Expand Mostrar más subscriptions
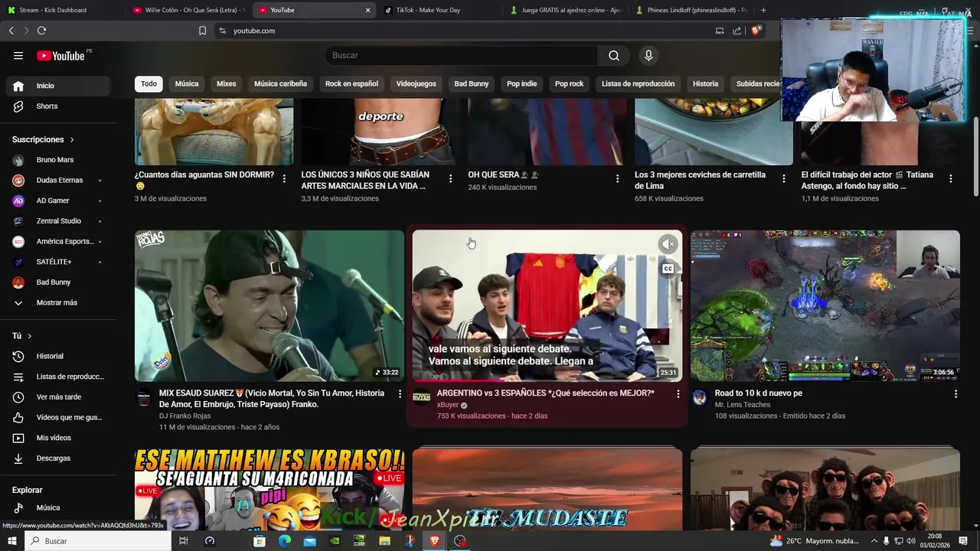980x551 pixels. point(58,302)
